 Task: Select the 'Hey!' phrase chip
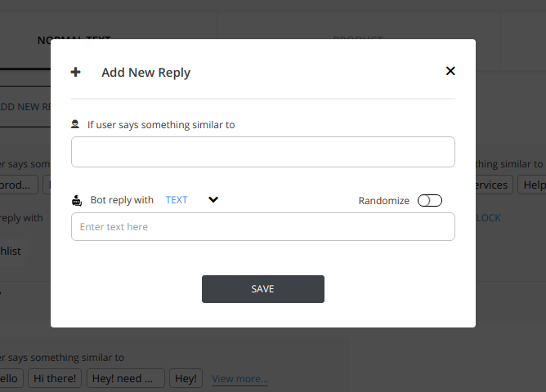pyautogui.click(x=186, y=378)
